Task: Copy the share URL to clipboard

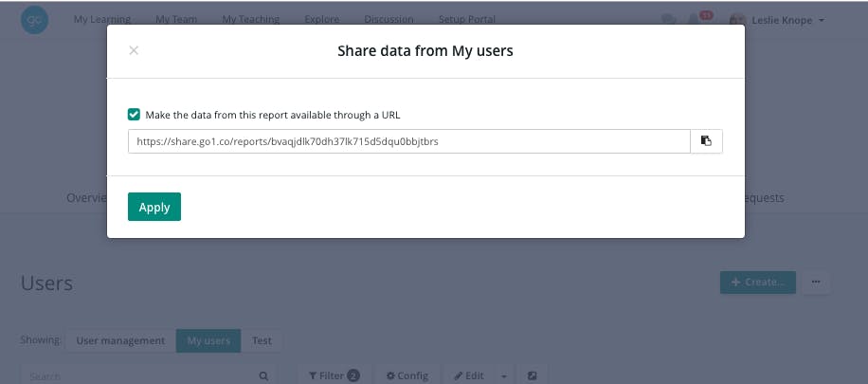Action: tap(706, 141)
